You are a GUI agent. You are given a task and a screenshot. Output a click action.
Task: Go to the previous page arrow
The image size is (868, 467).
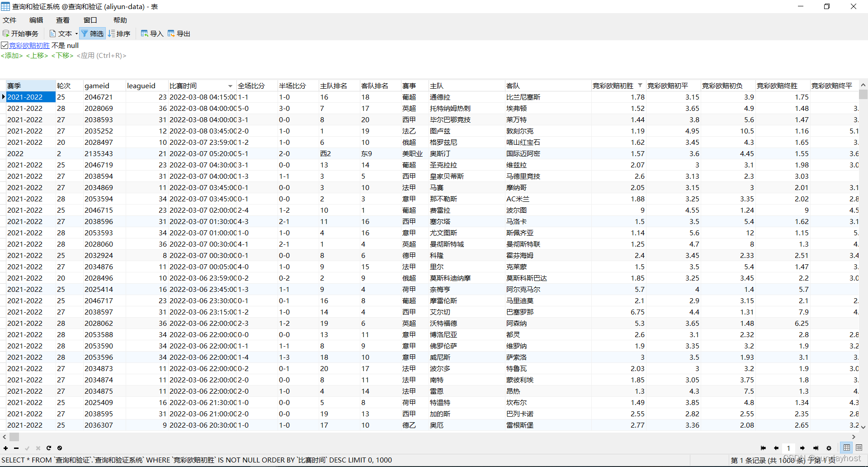tap(776, 448)
